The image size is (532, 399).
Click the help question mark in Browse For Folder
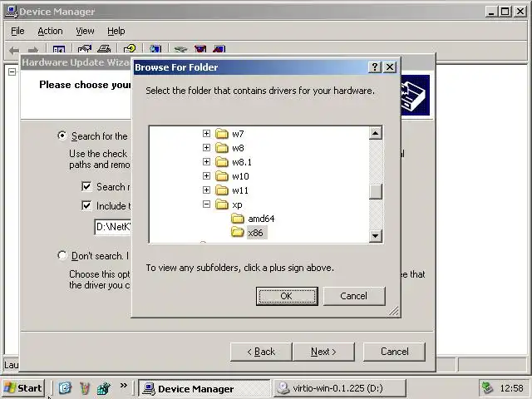[375, 67]
